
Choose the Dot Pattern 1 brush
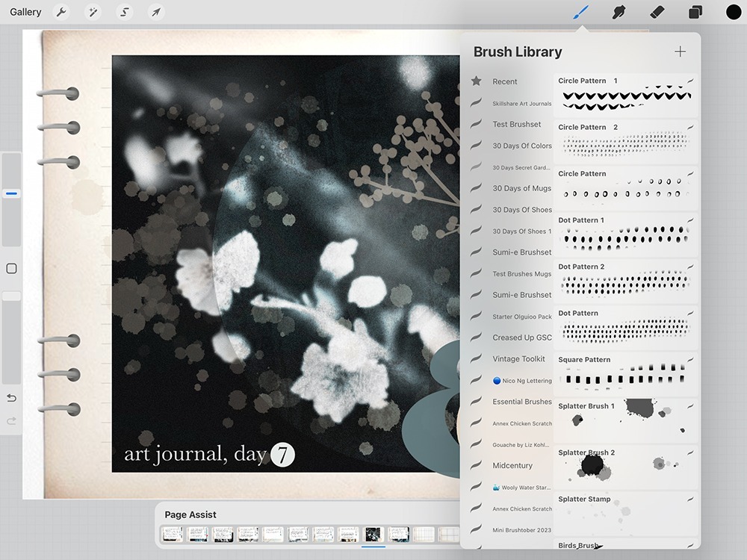[x=625, y=234]
